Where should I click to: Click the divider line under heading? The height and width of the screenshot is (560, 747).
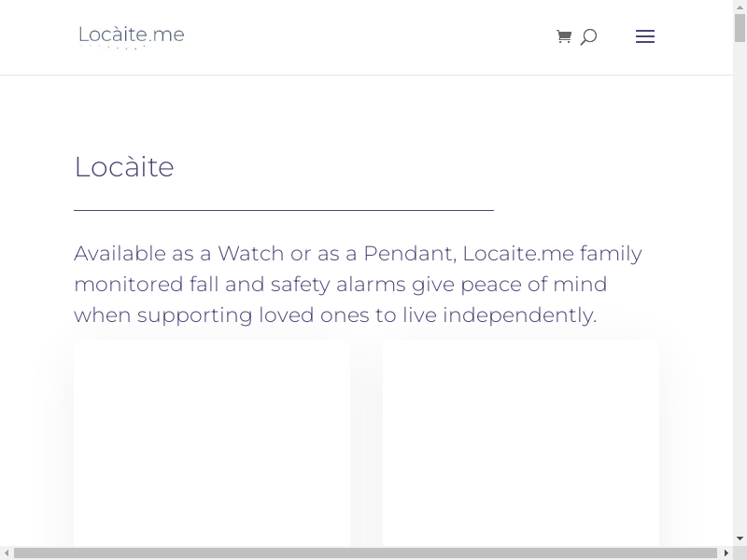tap(284, 211)
